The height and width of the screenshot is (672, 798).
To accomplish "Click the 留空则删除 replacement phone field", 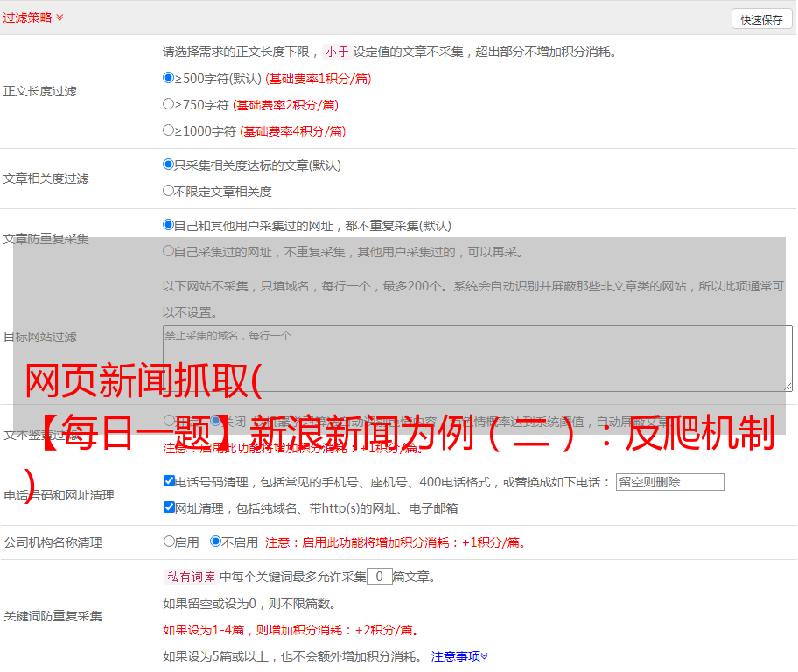I will [x=669, y=482].
